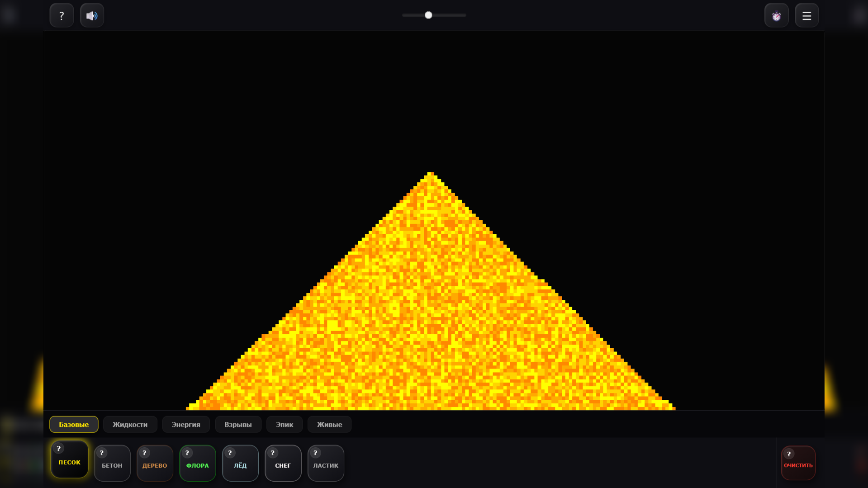
Task: Open the hamburger menu icon
Action: pos(806,15)
